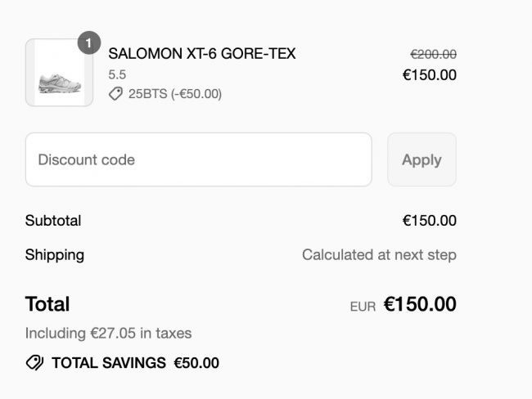Focus the Discount code input field

pos(199,159)
